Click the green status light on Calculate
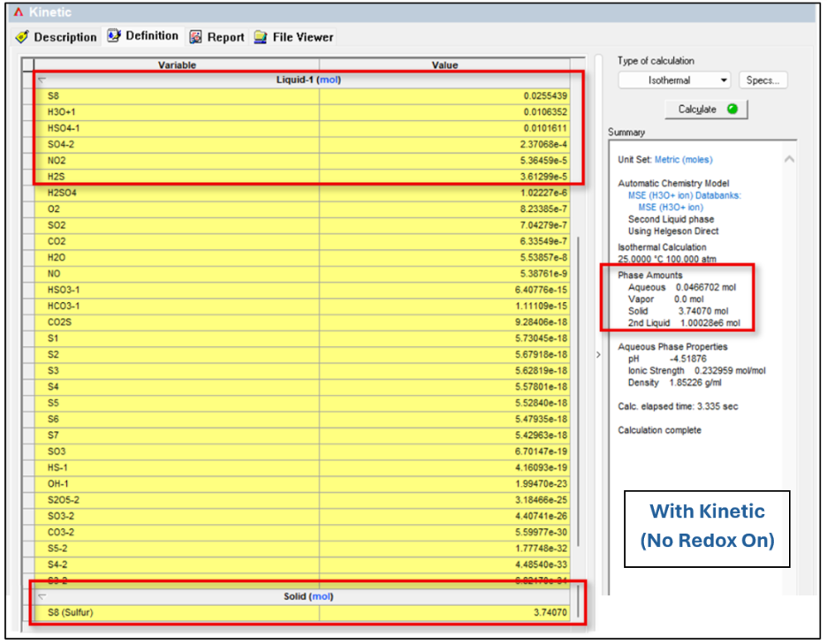This screenshot has height=644, width=827. pyautogui.click(x=732, y=110)
